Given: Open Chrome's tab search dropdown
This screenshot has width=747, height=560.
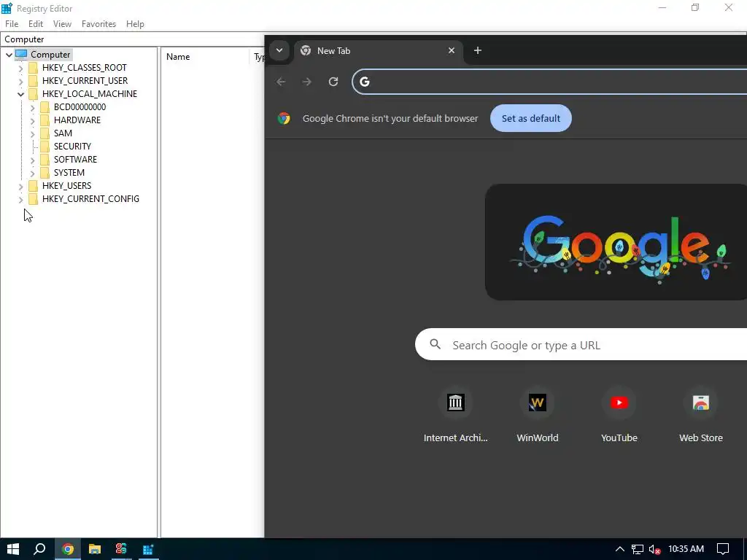Looking at the screenshot, I should click(279, 50).
